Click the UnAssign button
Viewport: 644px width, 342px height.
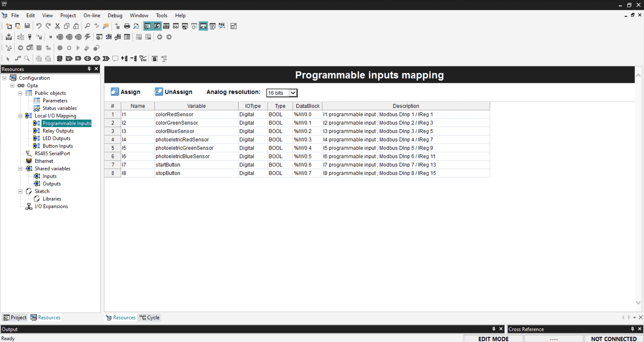(173, 92)
